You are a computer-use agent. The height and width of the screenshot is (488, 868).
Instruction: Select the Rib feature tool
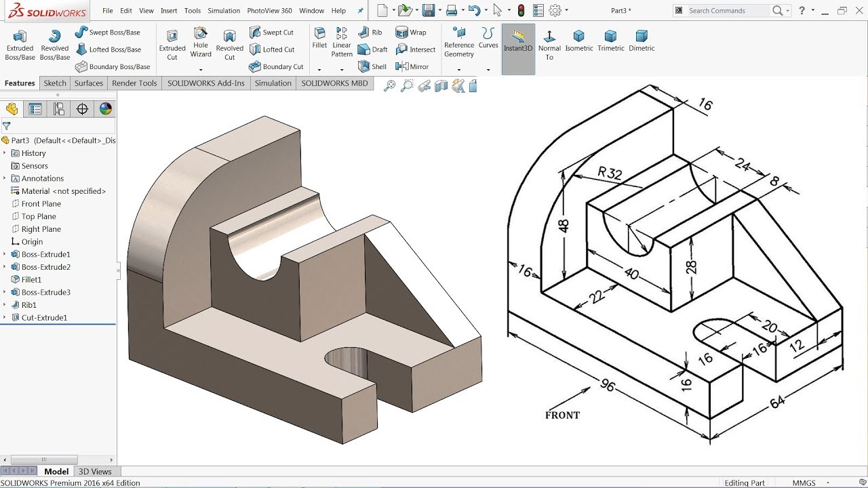tap(370, 32)
